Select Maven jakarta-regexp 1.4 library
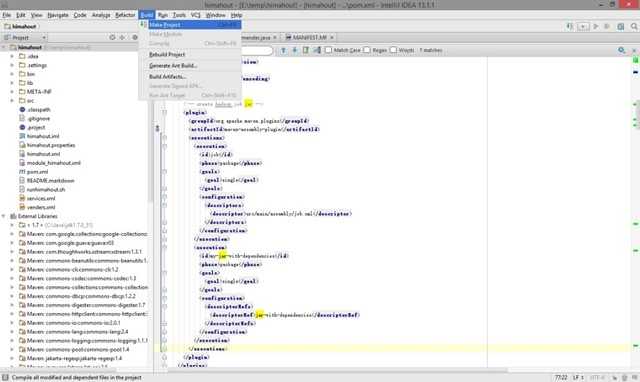Viewport: 640px width, 382px height. point(74,358)
